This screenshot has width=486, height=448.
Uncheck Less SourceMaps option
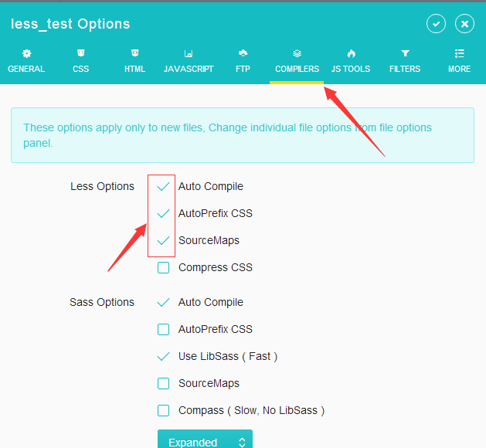(x=163, y=241)
